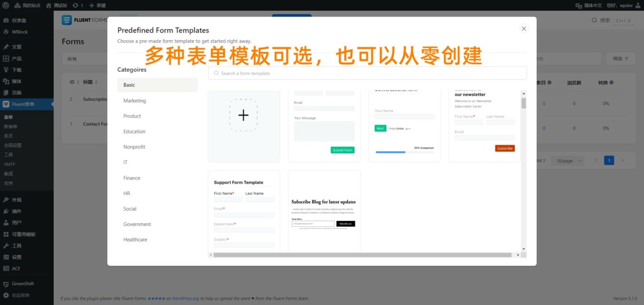Screen dimensions: 644x305
Task: Click the 新建 add-new item in admin bar
Action: pos(98,5)
